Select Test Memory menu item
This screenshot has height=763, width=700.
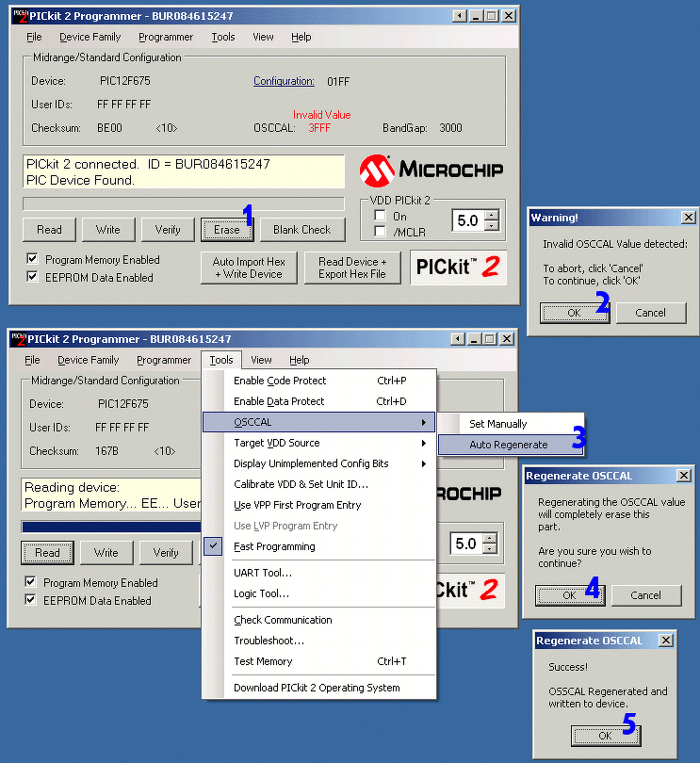tap(319, 661)
